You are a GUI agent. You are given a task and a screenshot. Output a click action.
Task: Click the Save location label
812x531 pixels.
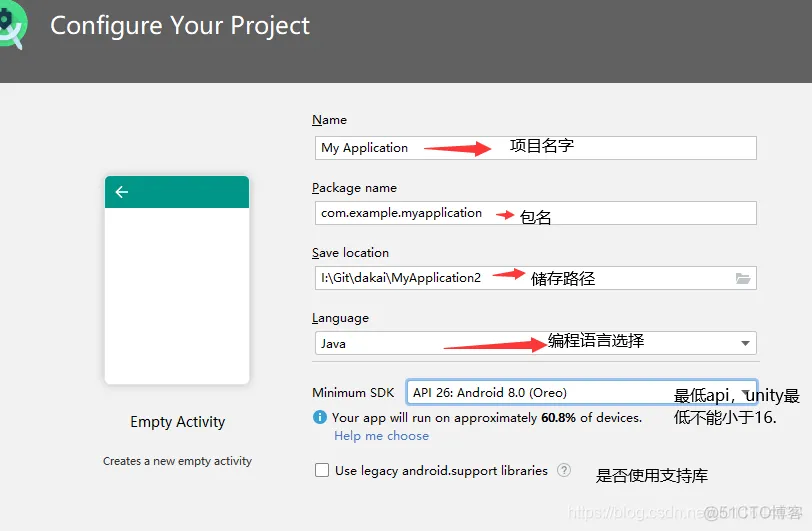pos(351,253)
